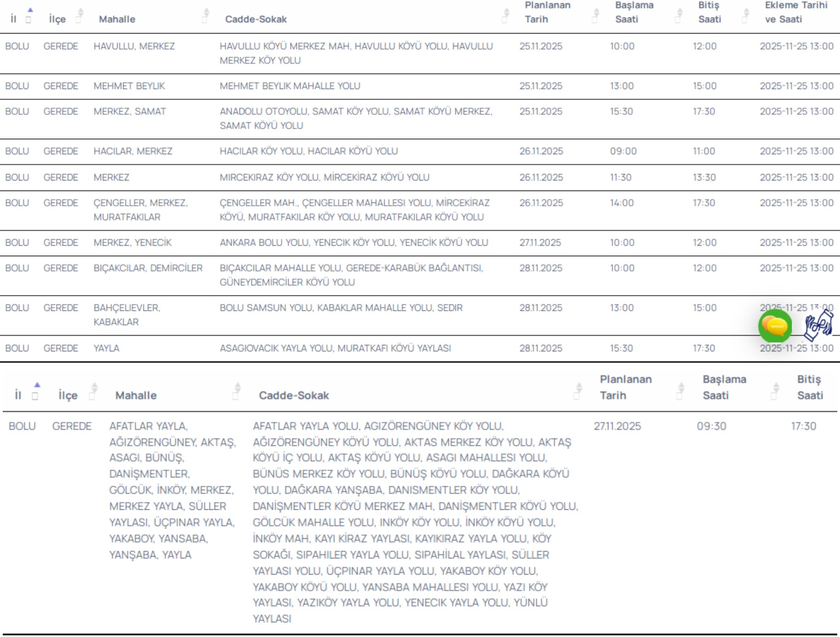The image size is (840, 637).
Task: Select the ASAGIOVACIK YAYLA YOLU row
Action: [335, 348]
